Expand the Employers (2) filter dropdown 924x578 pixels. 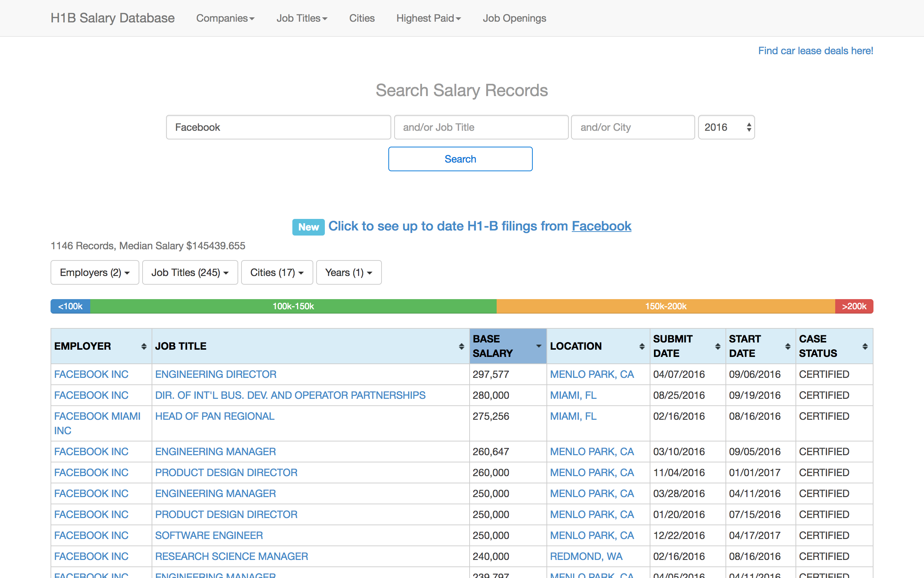(95, 272)
